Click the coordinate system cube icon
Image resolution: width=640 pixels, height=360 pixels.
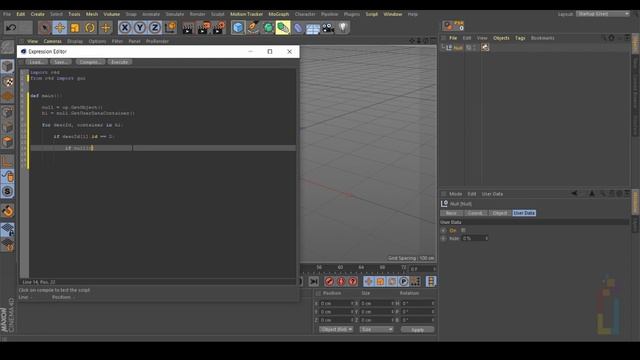click(x=170, y=28)
